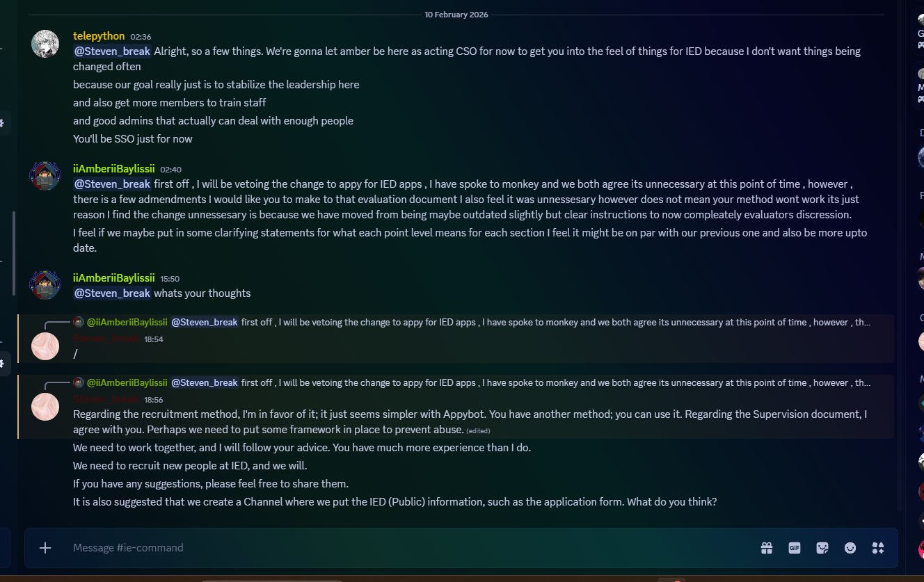
Task: Open the sticker picker
Action: [x=822, y=548]
